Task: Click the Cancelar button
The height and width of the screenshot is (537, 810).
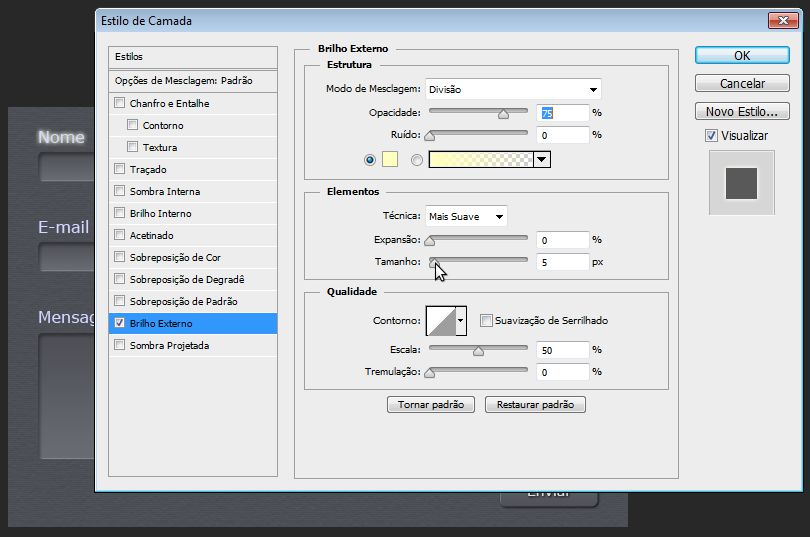Action: (x=742, y=83)
